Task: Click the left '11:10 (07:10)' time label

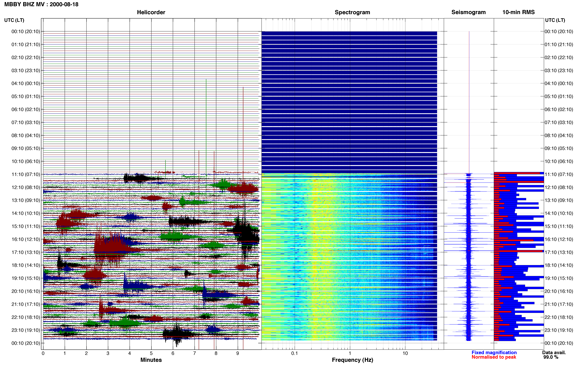Action: click(x=26, y=174)
